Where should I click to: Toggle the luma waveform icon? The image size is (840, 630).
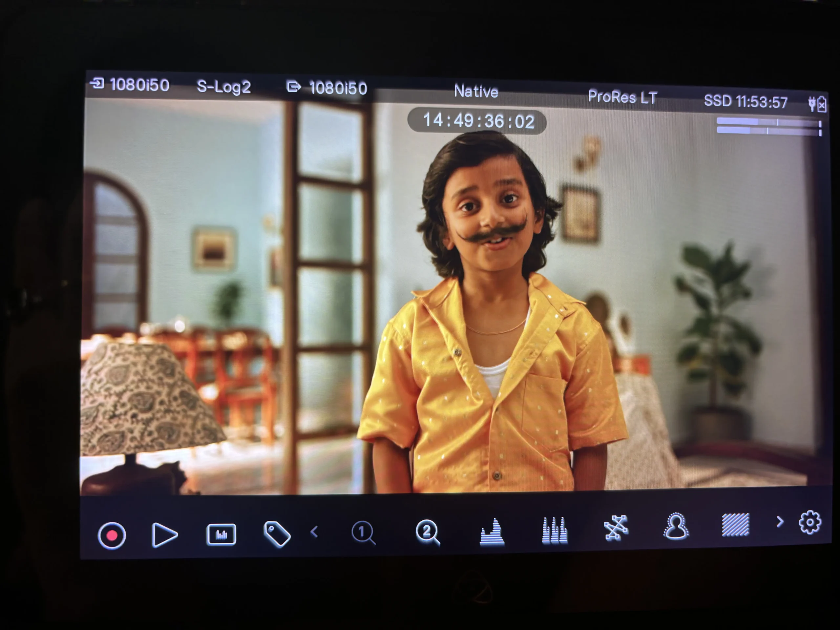click(x=492, y=531)
